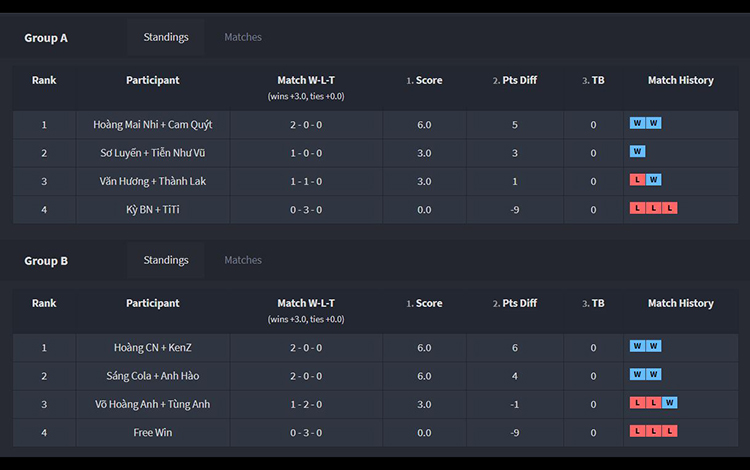Click second W badge for Hoàng CN + KenZ
This screenshot has height=470, width=750.
653,346
